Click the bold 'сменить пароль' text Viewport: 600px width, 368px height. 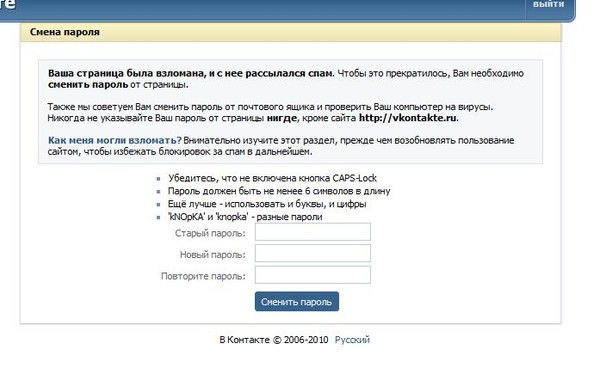88,85
